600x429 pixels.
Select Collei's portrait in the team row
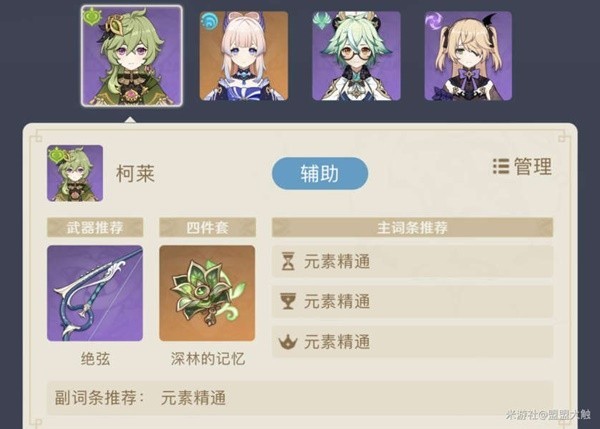[132, 56]
